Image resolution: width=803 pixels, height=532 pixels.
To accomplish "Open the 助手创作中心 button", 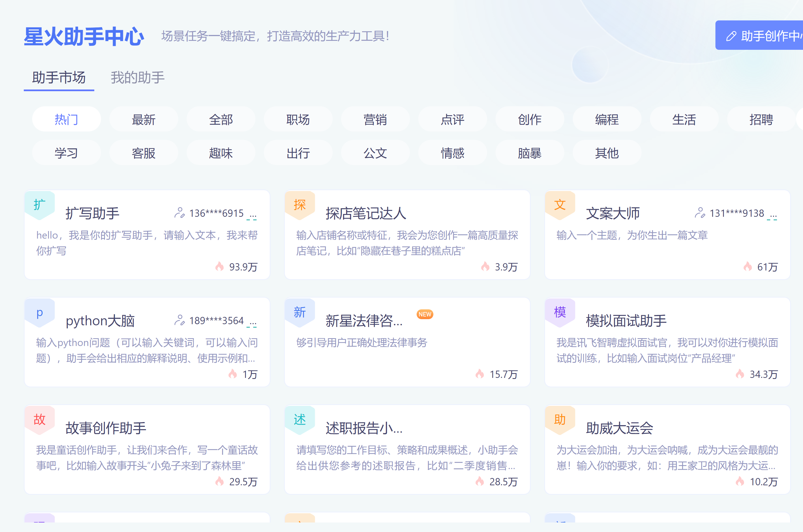I will click(759, 35).
